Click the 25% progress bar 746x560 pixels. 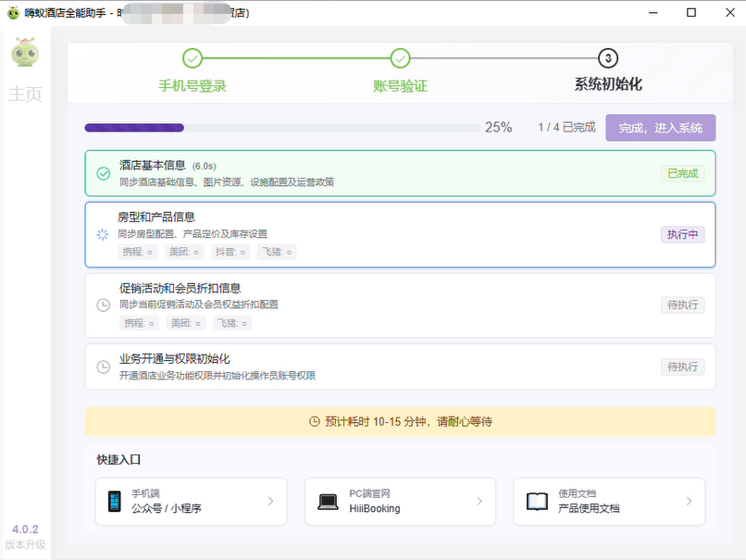(278, 127)
